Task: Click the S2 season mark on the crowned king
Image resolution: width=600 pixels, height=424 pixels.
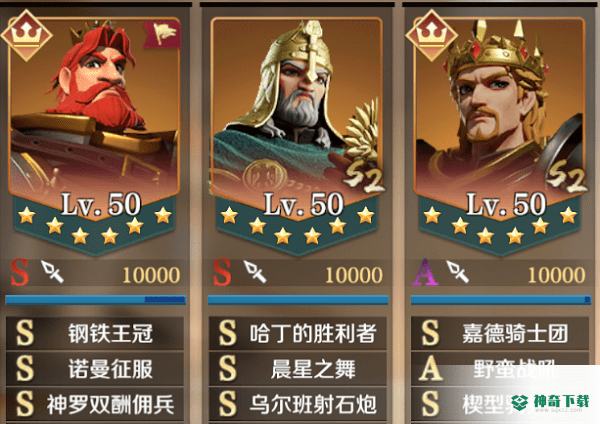Action: coord(567,177)
